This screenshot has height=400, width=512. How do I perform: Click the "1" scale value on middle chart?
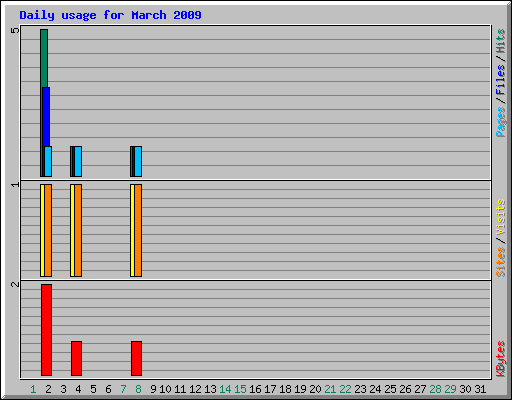[15, 184]
